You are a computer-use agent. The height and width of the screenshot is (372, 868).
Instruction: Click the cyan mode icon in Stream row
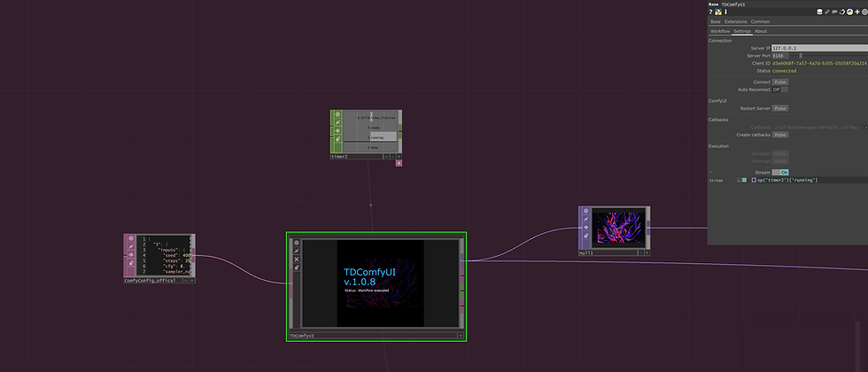pos(745,181)
